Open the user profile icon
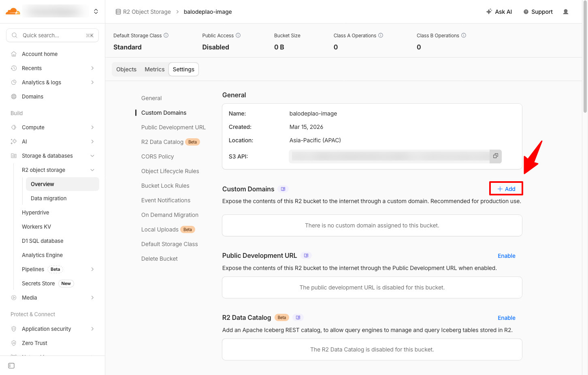 [x=565, y=12]
